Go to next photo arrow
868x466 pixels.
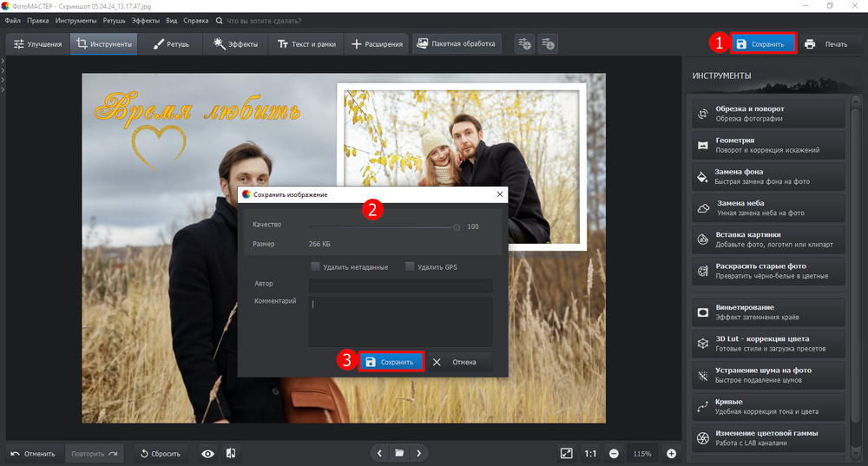tap(419, 453)
